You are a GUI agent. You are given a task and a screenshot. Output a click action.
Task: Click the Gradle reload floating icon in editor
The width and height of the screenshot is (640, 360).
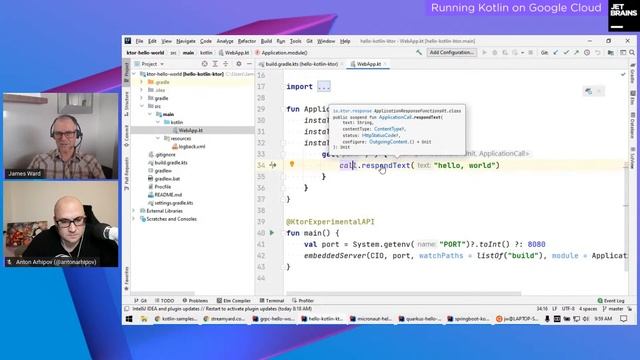pyautogui.click(x=588, y=91)
